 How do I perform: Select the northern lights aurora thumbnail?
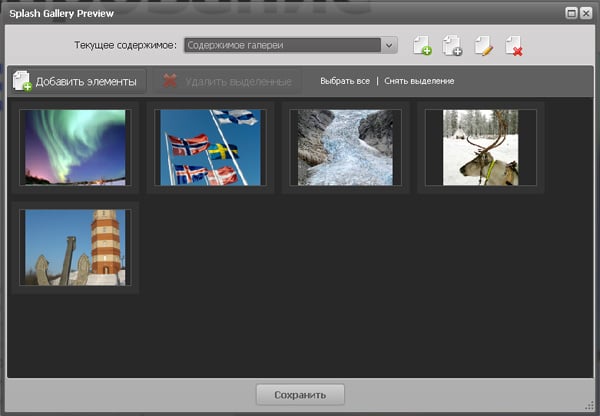(76, 147)
